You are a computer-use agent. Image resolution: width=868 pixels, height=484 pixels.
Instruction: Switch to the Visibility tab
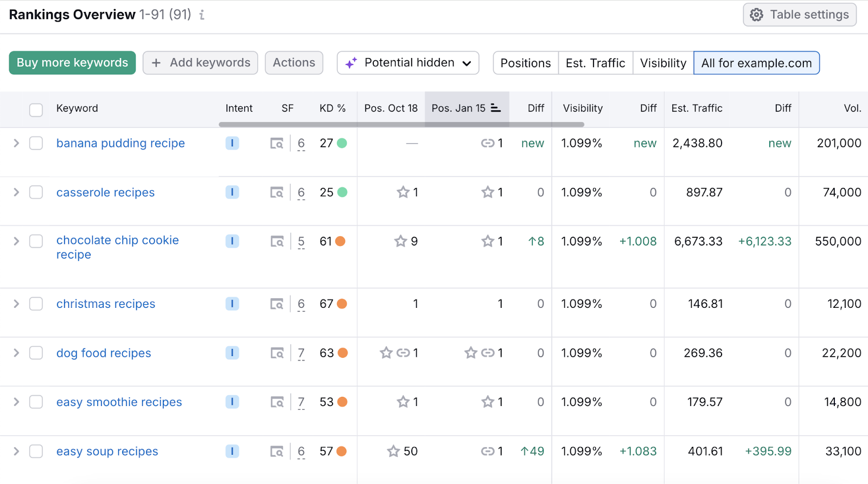[x=663, y=63]
